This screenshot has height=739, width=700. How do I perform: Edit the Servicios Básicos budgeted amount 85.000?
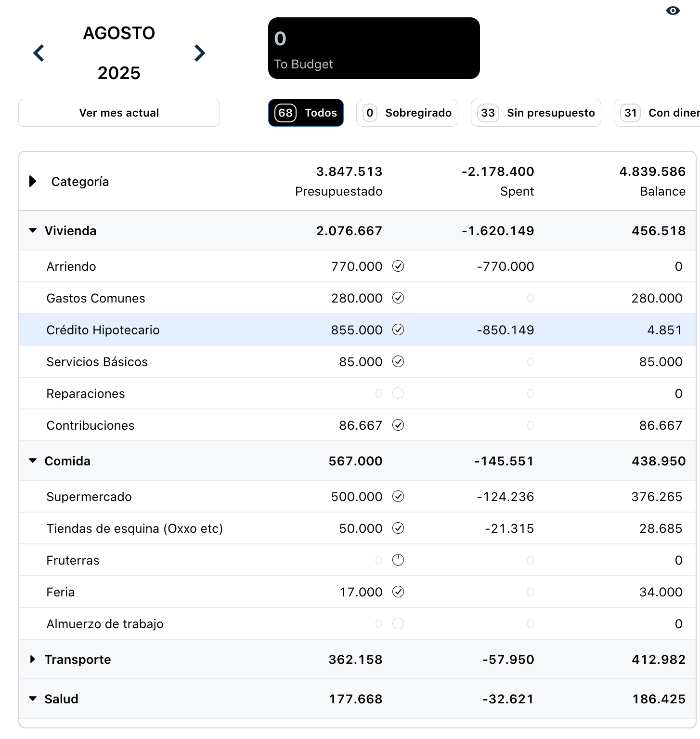tap(360, 362)
